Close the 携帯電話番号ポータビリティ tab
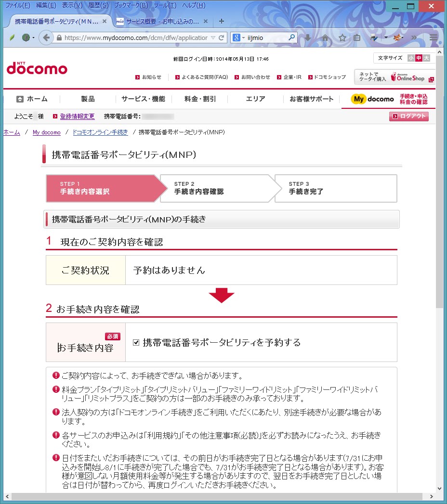447x504 pixels. pos(105,21)
